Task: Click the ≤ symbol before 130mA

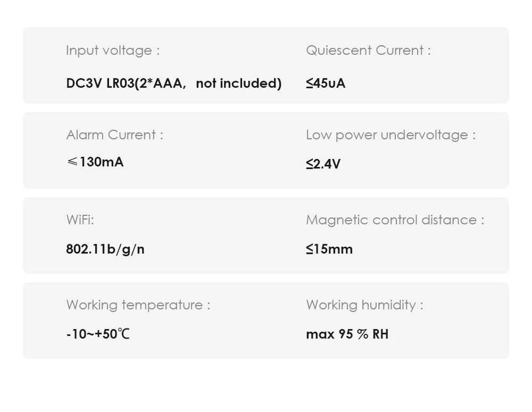Action: pos(72,162)
